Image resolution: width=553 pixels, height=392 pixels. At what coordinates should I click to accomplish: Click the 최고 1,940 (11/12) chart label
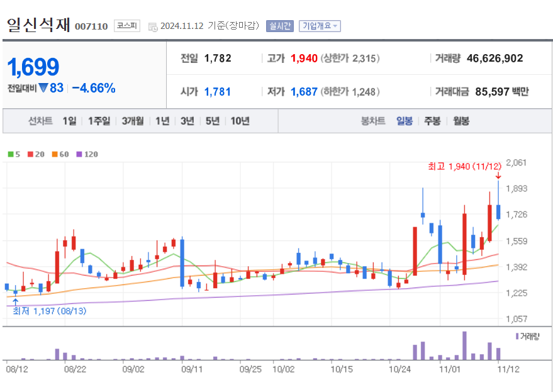(464, 166)
